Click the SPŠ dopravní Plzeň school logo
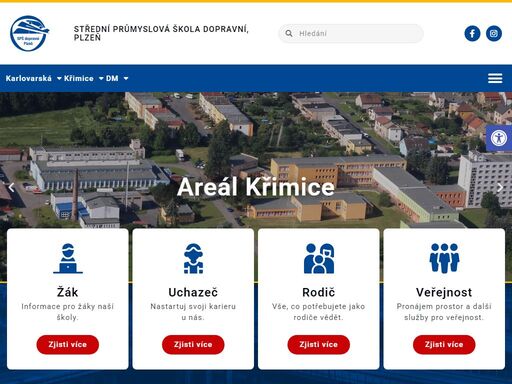Viewport: 512px width, 384px height. click(x=29, y=33)
